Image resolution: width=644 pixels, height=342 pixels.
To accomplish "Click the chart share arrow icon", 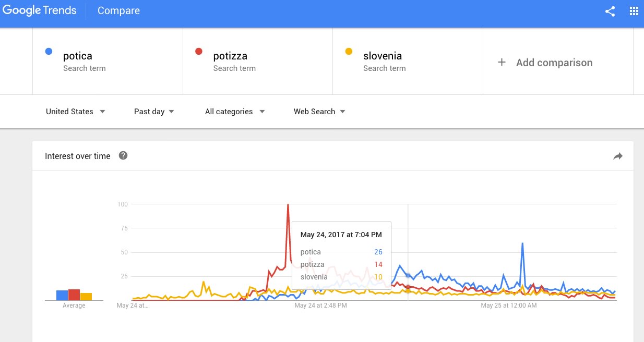I will 618,156.
